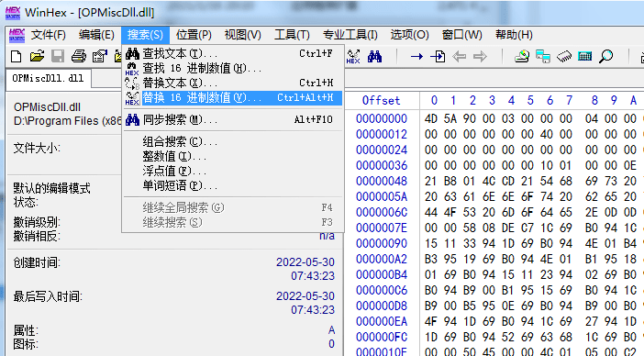Choose 整数值(I) menu entry
644x356 pixels.
click(233, 157)
